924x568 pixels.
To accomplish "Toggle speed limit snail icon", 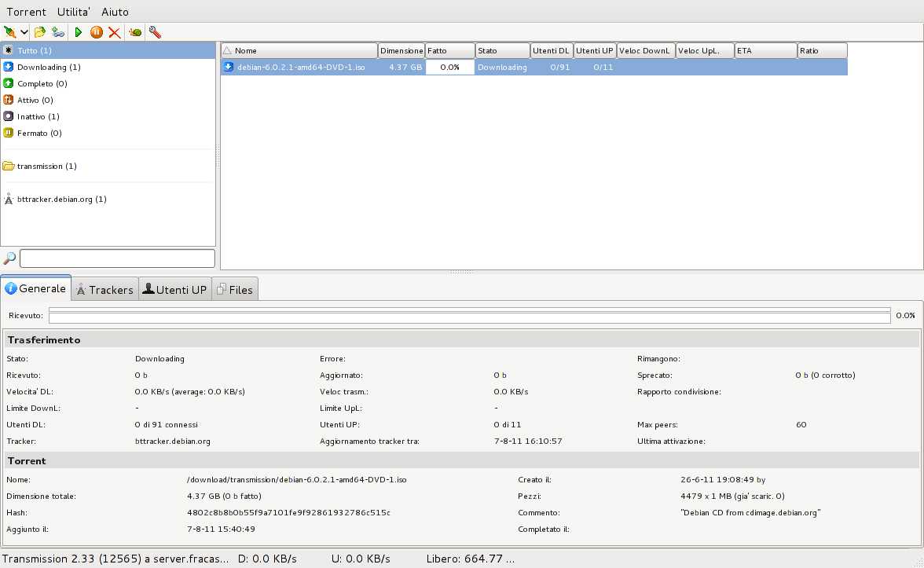I will click(135, 32).
